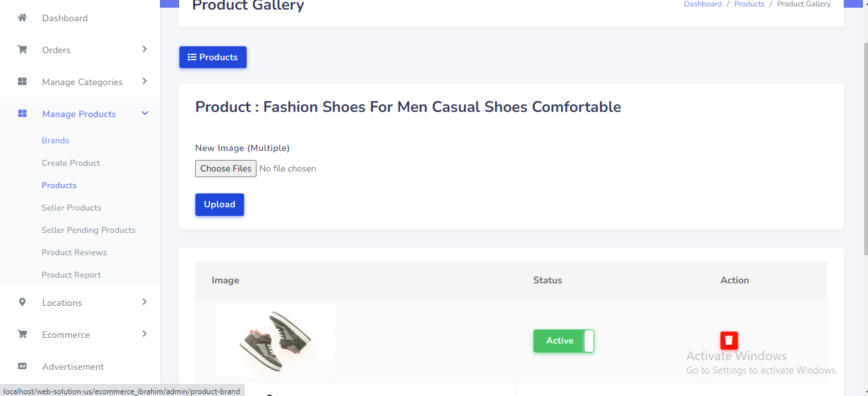The width and height of the screenshot is (868, 396).
Task: Click the Manage Categories grid icon
Action: 22,82
